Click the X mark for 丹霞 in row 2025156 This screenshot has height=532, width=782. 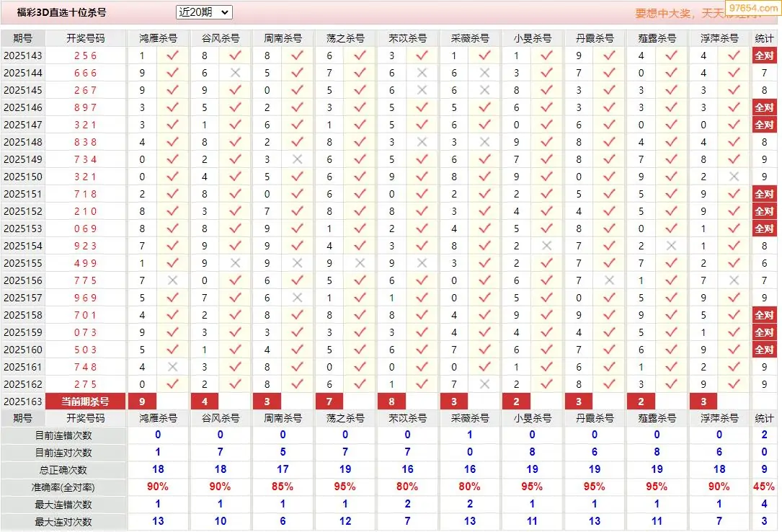(609, 280)
